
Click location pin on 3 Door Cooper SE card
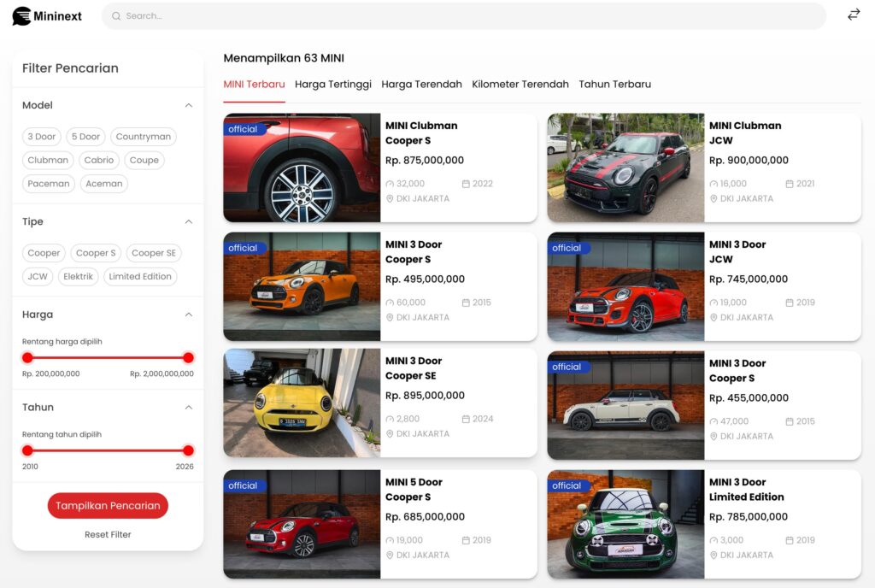[390, 433]
